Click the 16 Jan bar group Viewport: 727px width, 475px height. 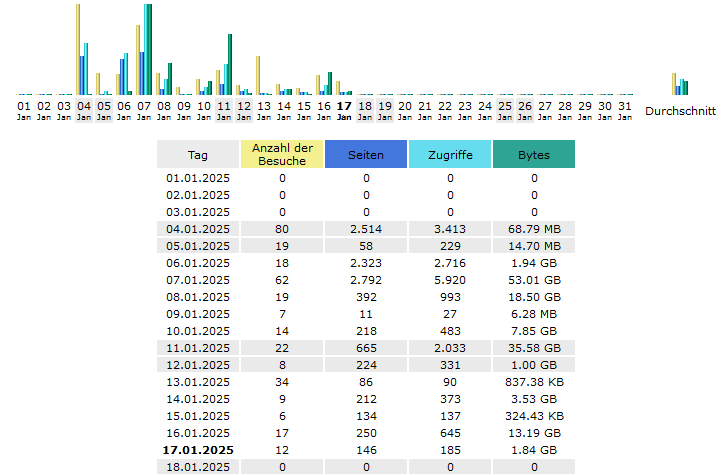tap(324, 83)
